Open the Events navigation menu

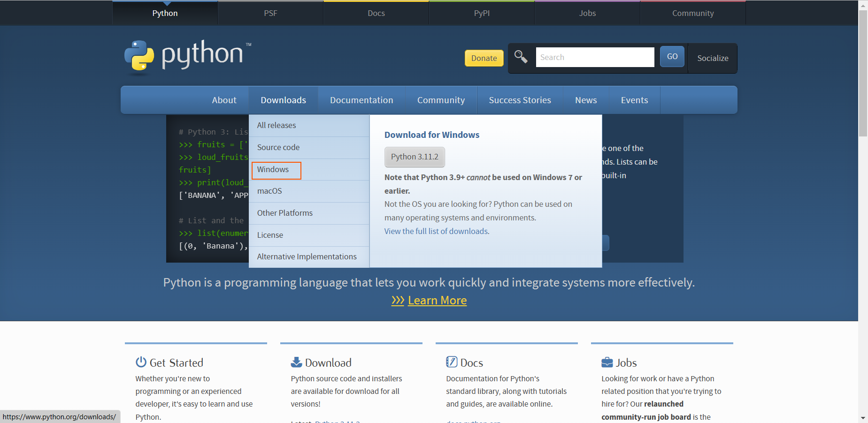[x=634, y=100]
